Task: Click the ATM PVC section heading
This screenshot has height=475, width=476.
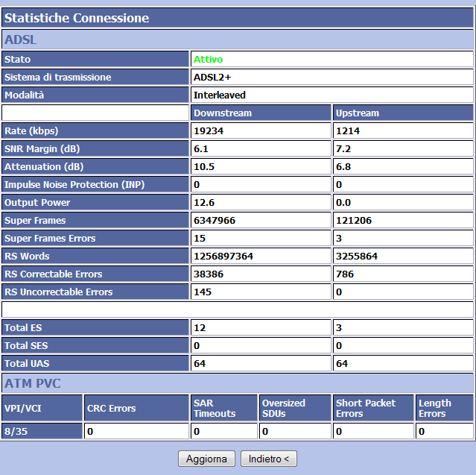Action: 33,383
